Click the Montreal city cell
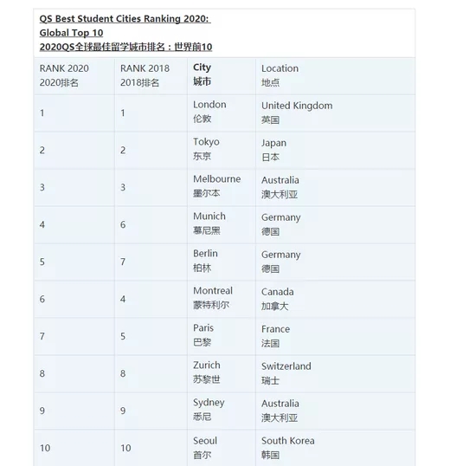Viewport: 476px width, 466px height. point(222,299)
